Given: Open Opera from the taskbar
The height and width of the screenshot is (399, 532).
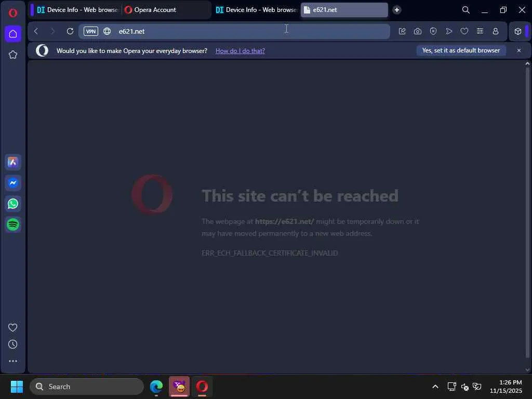Looking at the screenshot, I should [202, 387].
